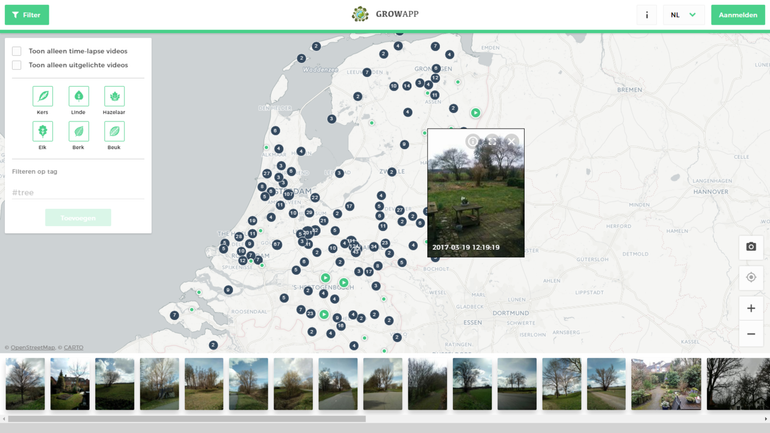Open the 201 cluster marker near Utrecht
This screenshot has height=433, width=770.
pyautogui.click(x=307, y=233)
